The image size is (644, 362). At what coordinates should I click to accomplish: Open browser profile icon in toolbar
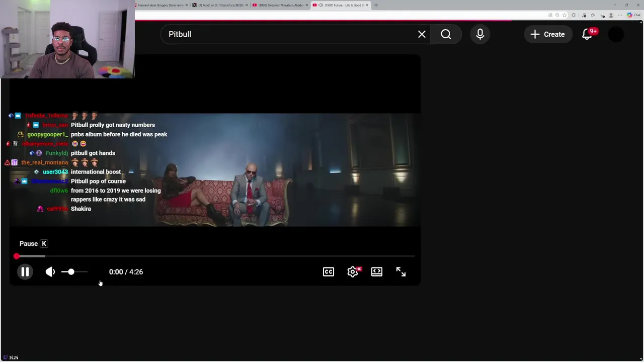click(611, 15)
